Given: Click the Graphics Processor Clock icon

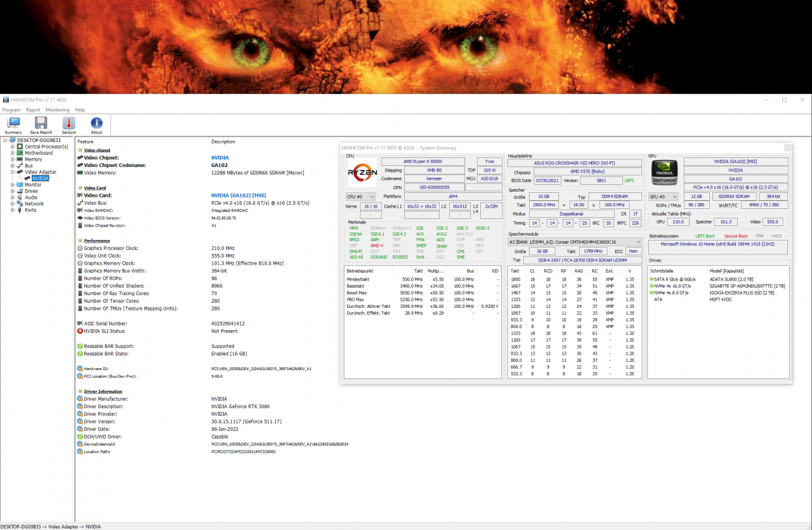Looking at the screenshot, I should pos(80,248).
